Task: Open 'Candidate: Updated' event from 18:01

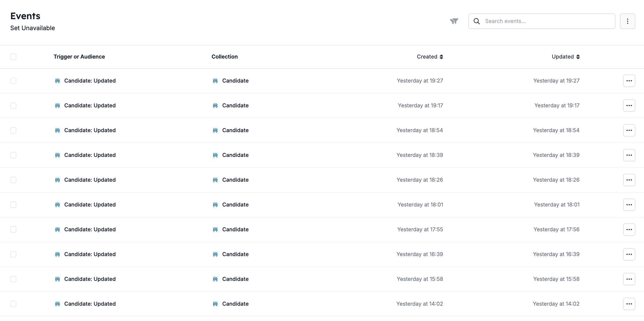Action: click(90, 205)
